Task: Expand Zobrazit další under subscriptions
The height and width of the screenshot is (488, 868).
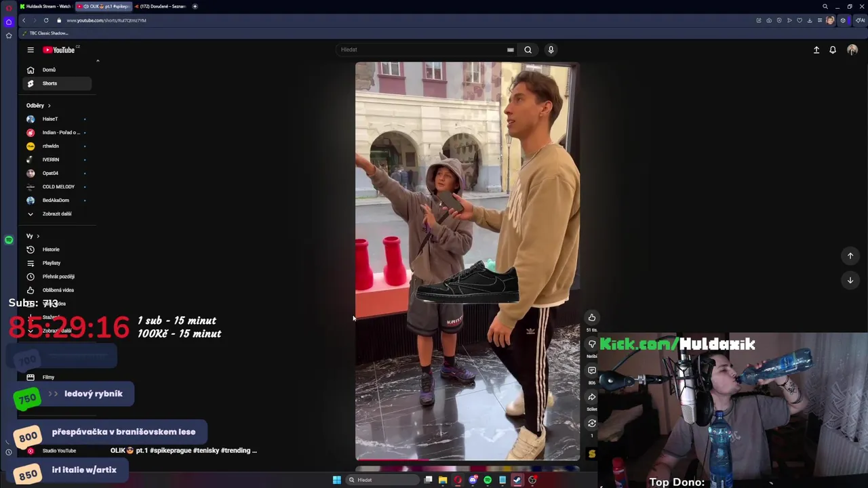Action: [57, 214]
